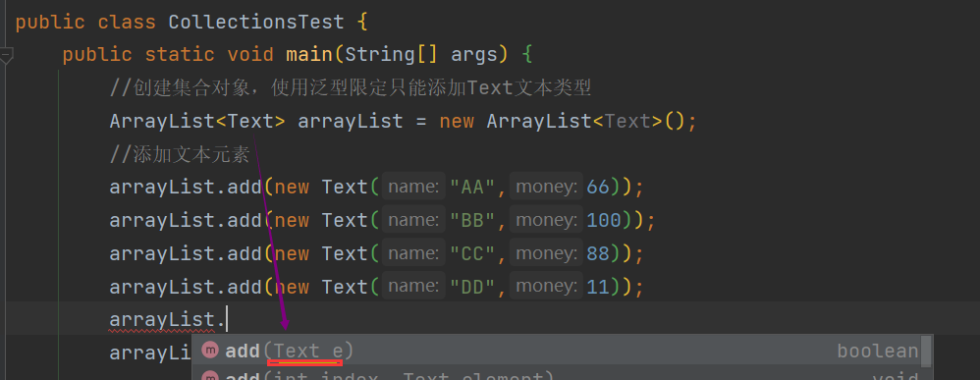The height and width of the screenshot is (380, 980).
Task: Click the number 100 argument
Action: (604, 220)
